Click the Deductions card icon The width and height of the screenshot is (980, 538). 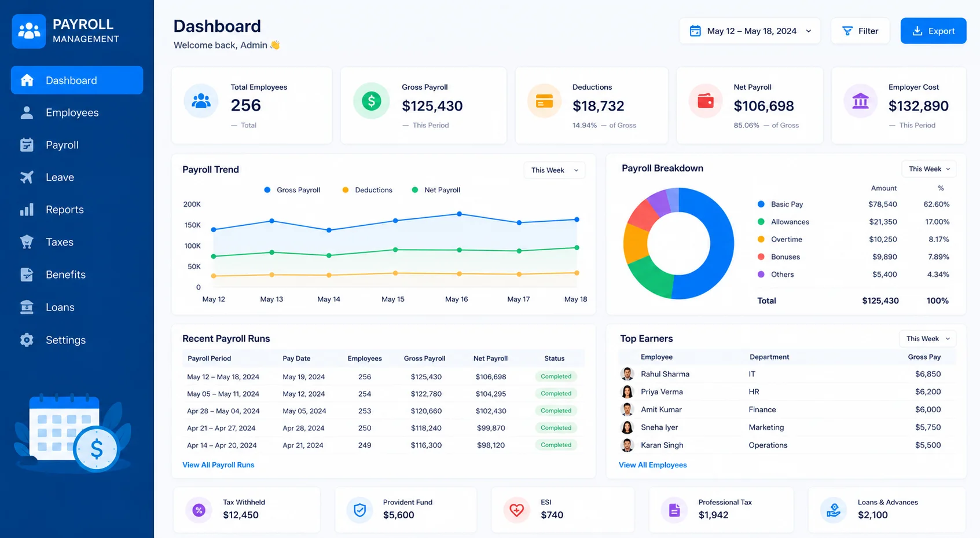pyautogui.click(x=544, y=101)
